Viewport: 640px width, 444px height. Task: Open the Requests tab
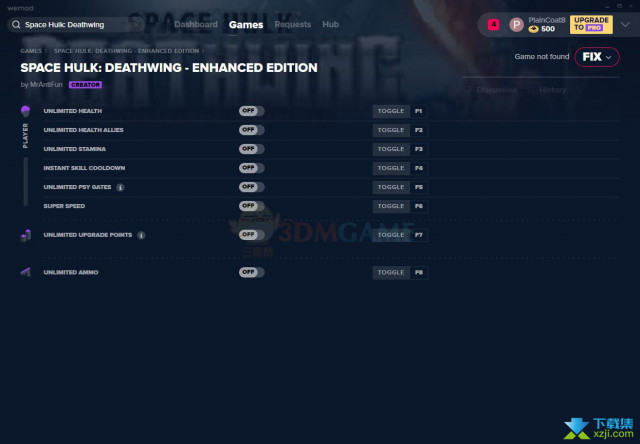pyautogui.click(x=293, y=24)
